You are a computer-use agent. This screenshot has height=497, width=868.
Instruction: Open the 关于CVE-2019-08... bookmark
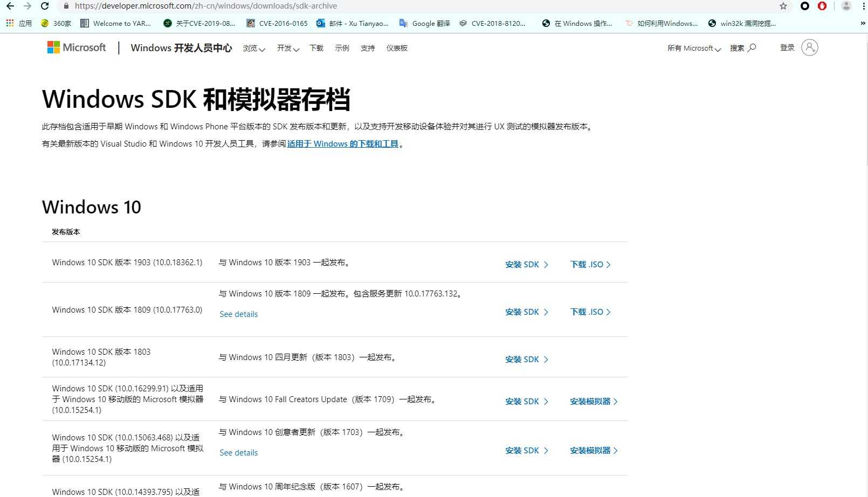point(199,23)
